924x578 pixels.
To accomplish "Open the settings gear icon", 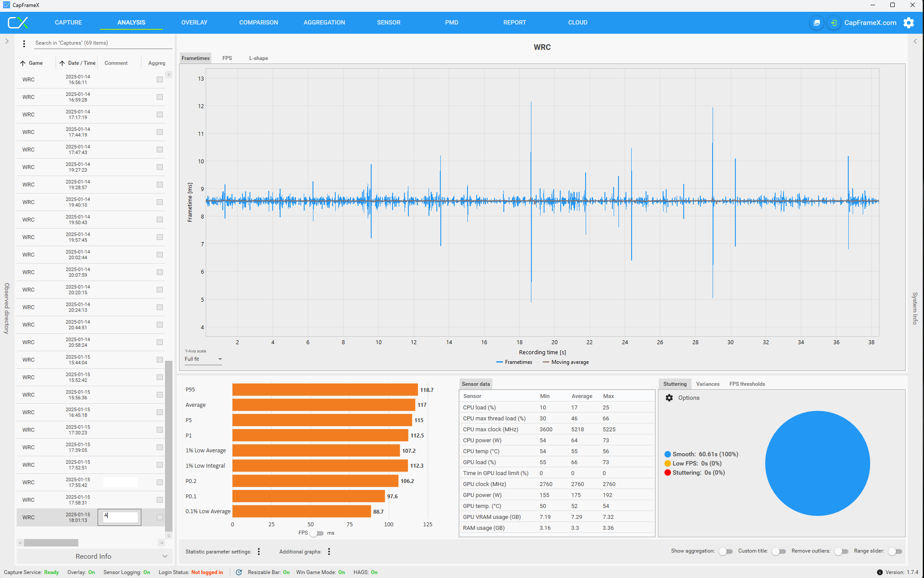I will 909,23.
